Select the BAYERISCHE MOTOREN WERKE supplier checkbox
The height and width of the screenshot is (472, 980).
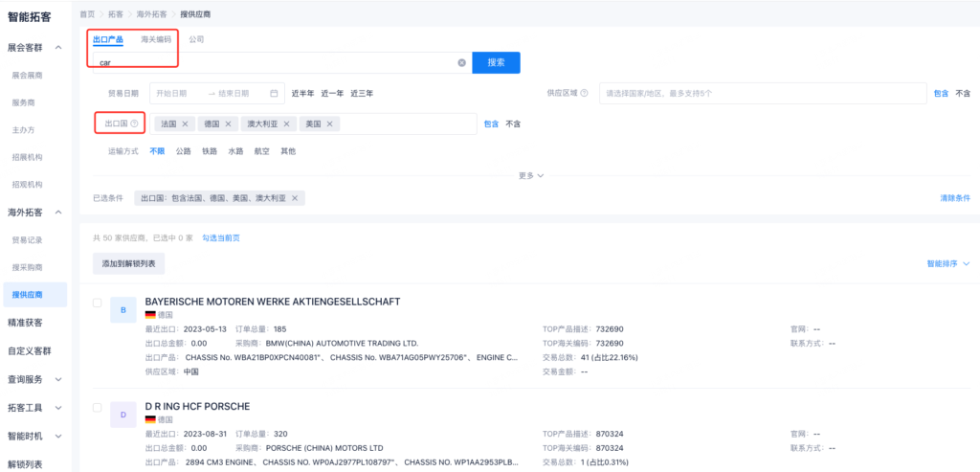(x=97, y=303)
